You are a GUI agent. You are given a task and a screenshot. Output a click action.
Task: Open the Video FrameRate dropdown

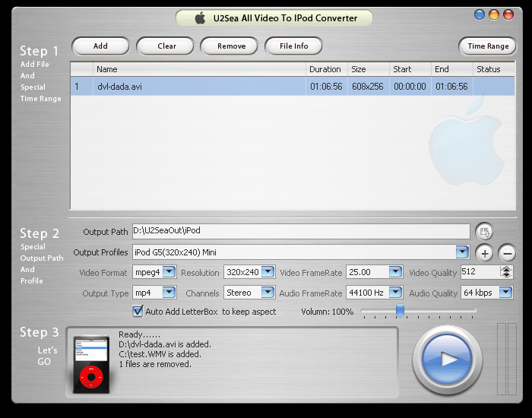pyautogui.click(x=395, y=272)
